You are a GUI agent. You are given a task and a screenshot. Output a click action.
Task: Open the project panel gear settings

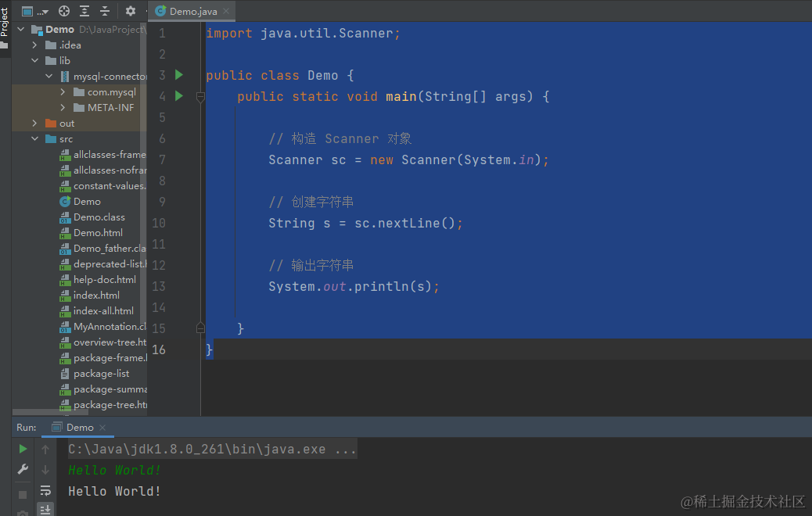click(131, 11)
